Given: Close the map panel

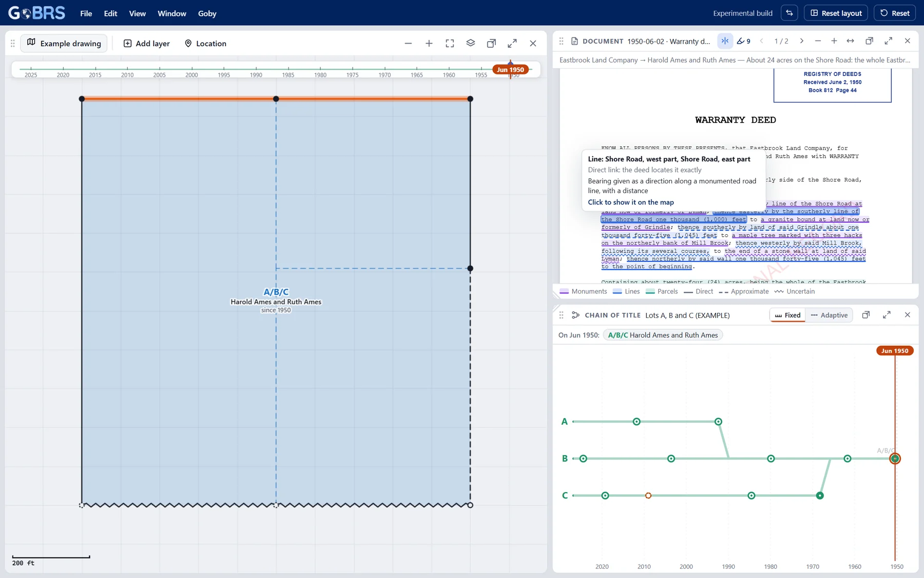Looking at the screenshot, I should click(533, 43).
